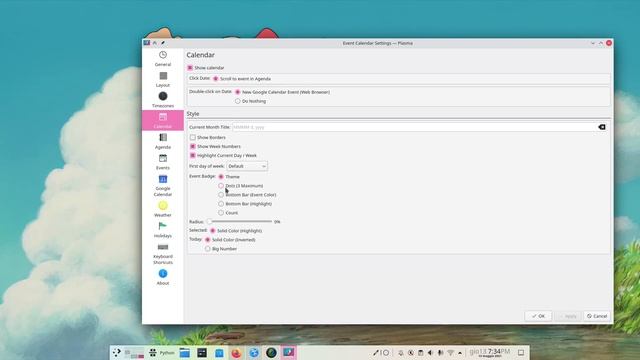
Task: Open the microphone tray icon
Action: pyautogui.click(x=440, y=353)
